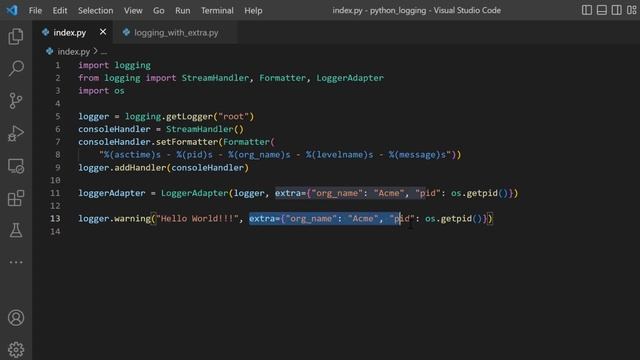Open the View menu
Image resolution: width=640 pixels, height=360 pixels.
click(x=133, y=11)
